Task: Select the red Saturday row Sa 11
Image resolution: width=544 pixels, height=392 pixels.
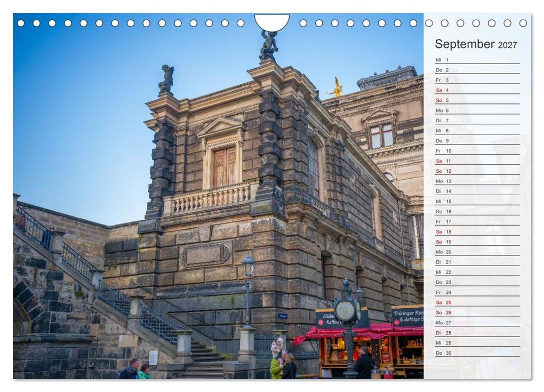Action: [x=477, y=161]
